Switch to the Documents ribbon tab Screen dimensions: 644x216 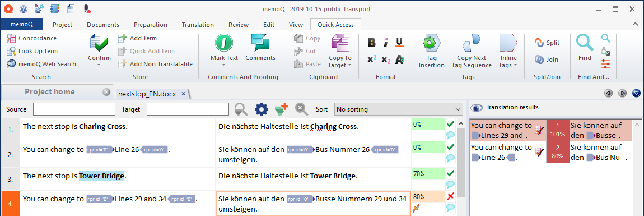point(103,25)
